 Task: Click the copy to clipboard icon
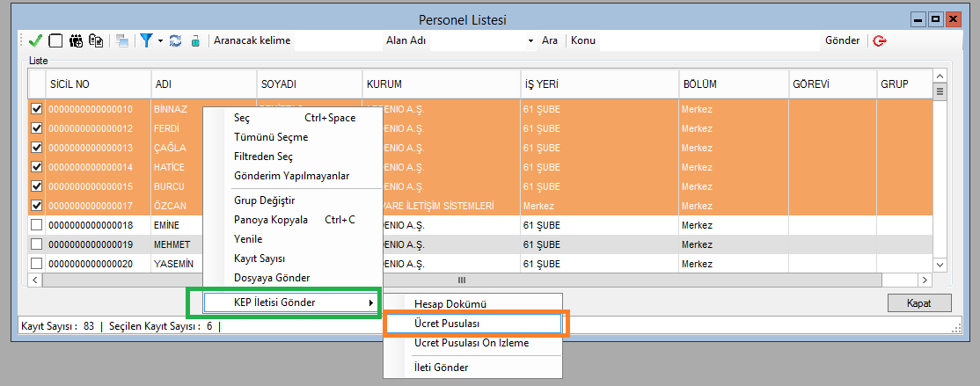(96, 40)
